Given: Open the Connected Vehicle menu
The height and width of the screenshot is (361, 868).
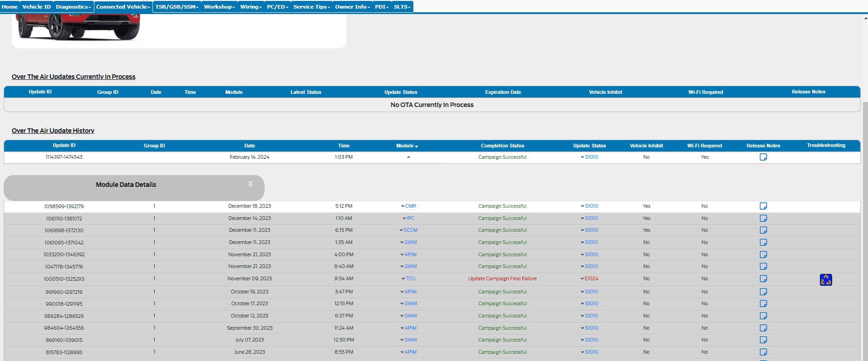Looking at the screenshot, I should coord(123,7).
